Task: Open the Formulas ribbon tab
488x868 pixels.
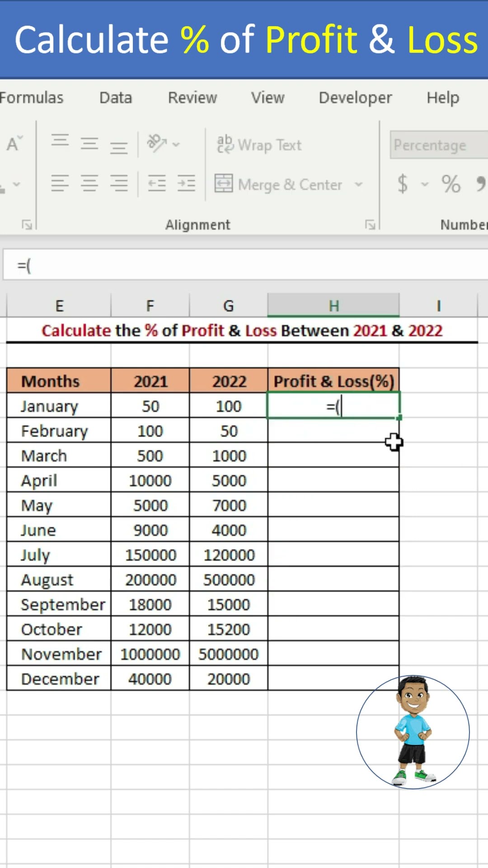Action: [32, 98]
